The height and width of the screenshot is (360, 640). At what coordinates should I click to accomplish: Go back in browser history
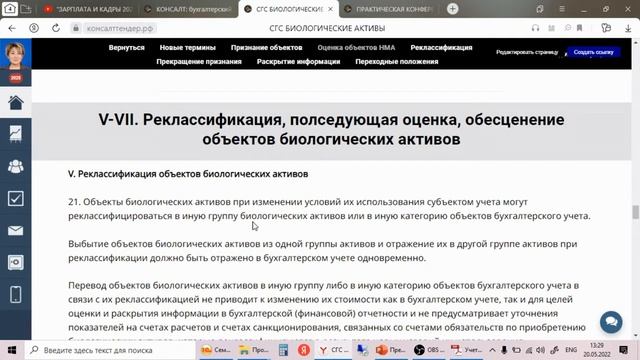click(x=12, y=28)
